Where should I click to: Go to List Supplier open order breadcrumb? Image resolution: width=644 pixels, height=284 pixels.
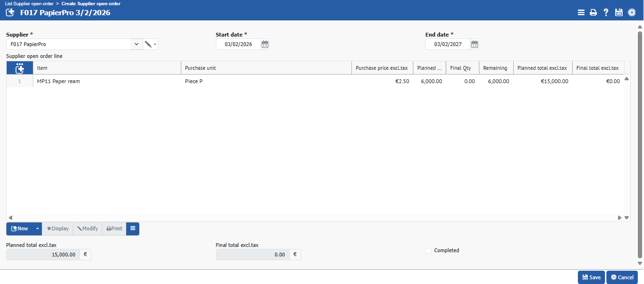point(29,4)
